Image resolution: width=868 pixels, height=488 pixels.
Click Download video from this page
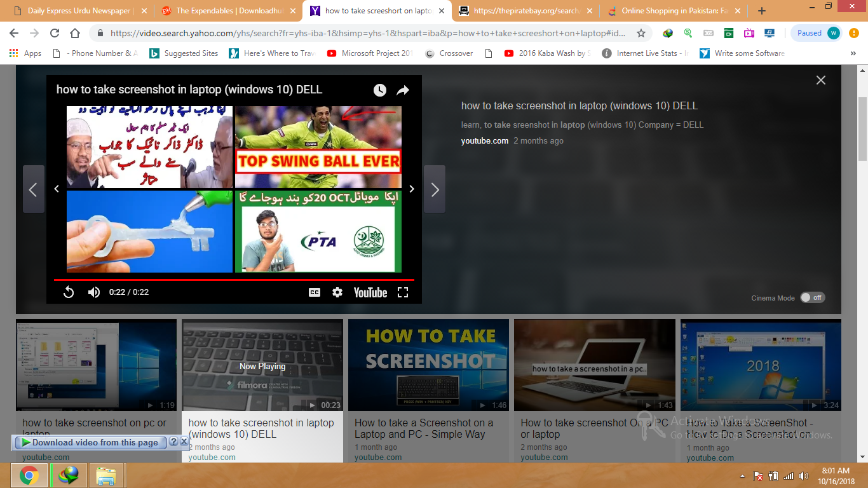coord(90,442)
